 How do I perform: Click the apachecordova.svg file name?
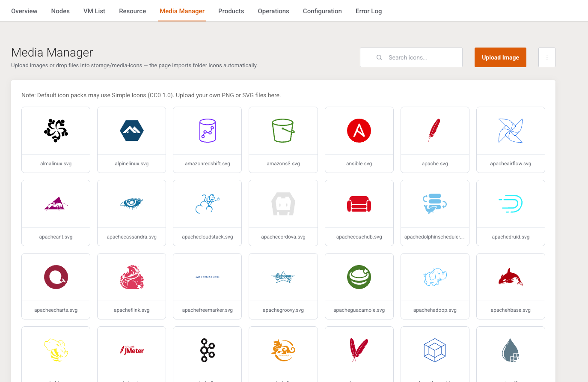coord(283,237)
